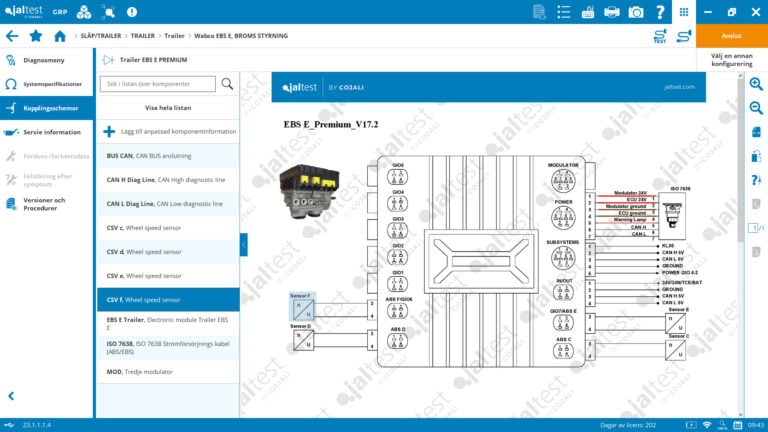Click Lägg till anpassad komponentinformation

(168, 132)
